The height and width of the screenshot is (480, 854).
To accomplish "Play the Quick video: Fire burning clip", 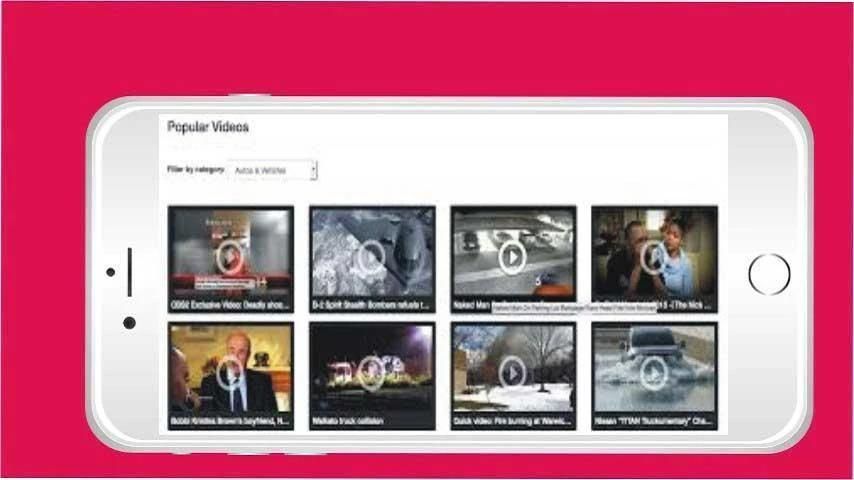I will click(x=512, y=373).
